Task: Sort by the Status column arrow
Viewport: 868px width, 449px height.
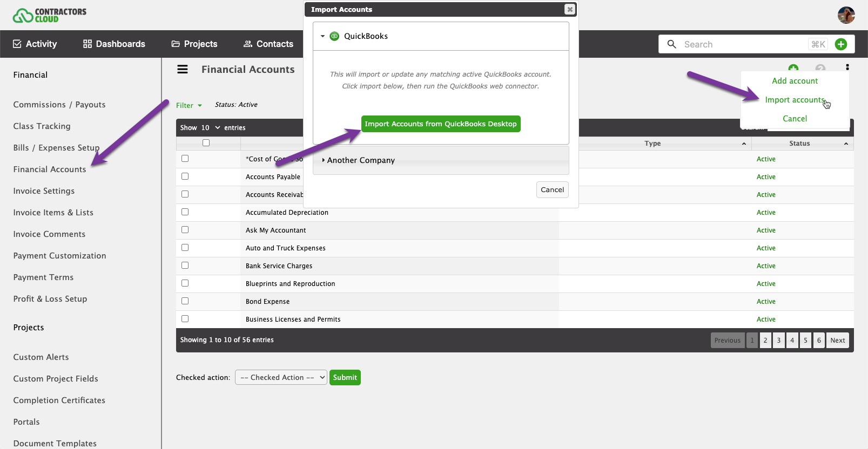Action: (846, 144)
